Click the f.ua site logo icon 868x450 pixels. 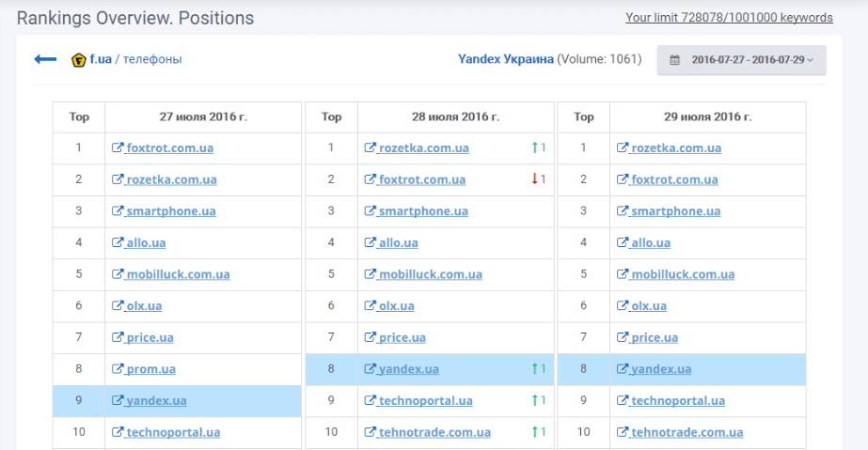click(79, 60)
